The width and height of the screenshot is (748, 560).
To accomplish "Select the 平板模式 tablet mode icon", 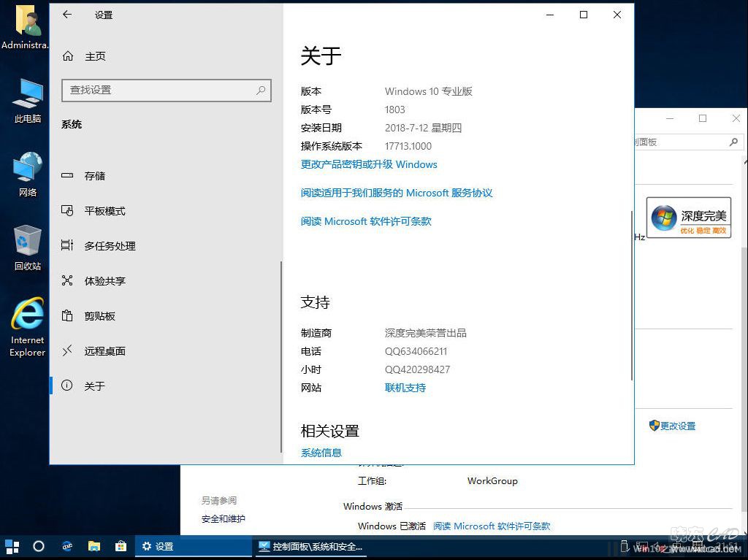I will pos(67,211).
